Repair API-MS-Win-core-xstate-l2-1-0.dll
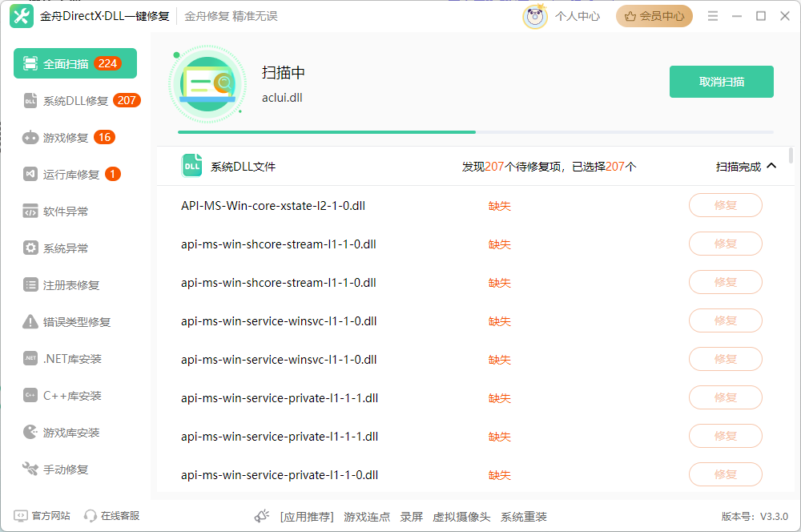801x532 pixels. click(726, 205)
